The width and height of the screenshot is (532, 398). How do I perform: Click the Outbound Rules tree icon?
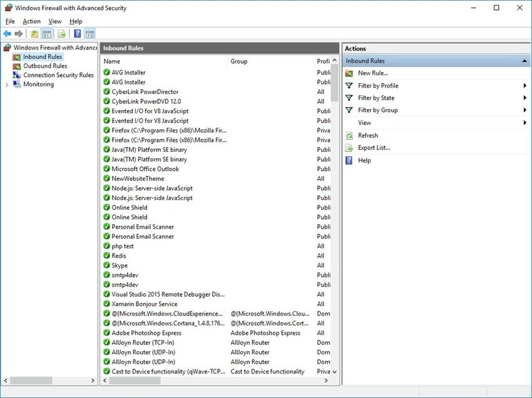tap(17, 66)
